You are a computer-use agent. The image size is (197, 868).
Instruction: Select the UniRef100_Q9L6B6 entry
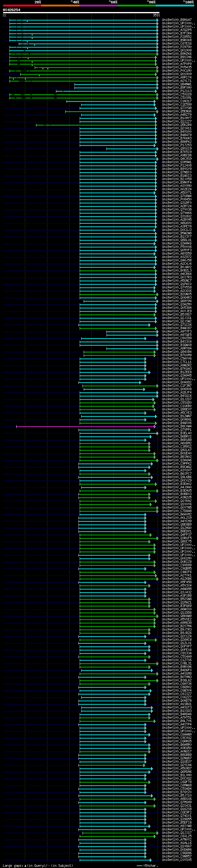coord(177,477)
